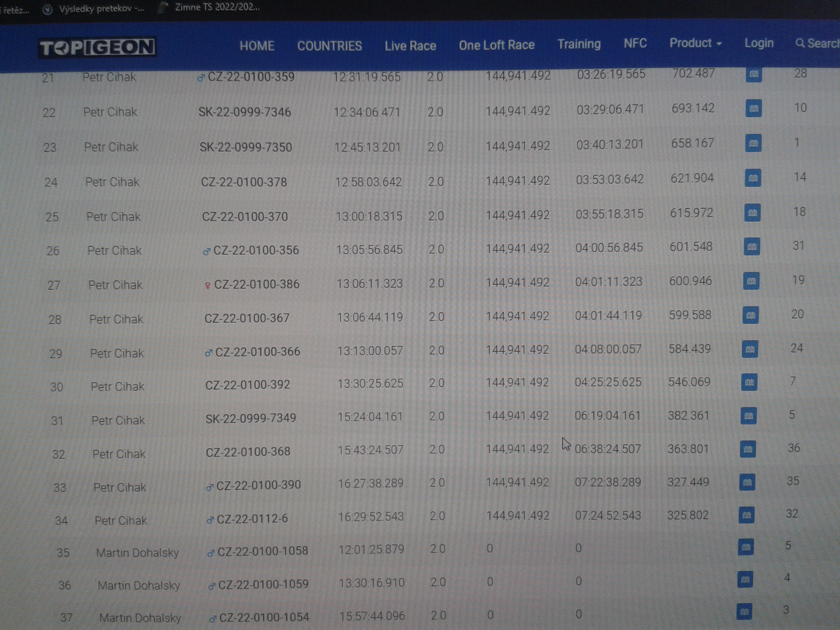The image size is (840, 630).
Task: Click arrival time 15:24:04.161
Action: [370, 417]
